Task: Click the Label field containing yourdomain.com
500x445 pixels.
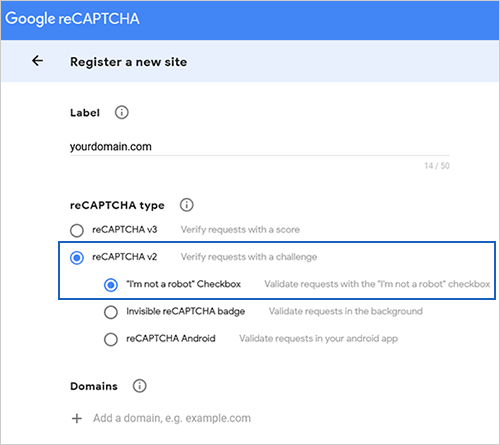Action: 260,147
